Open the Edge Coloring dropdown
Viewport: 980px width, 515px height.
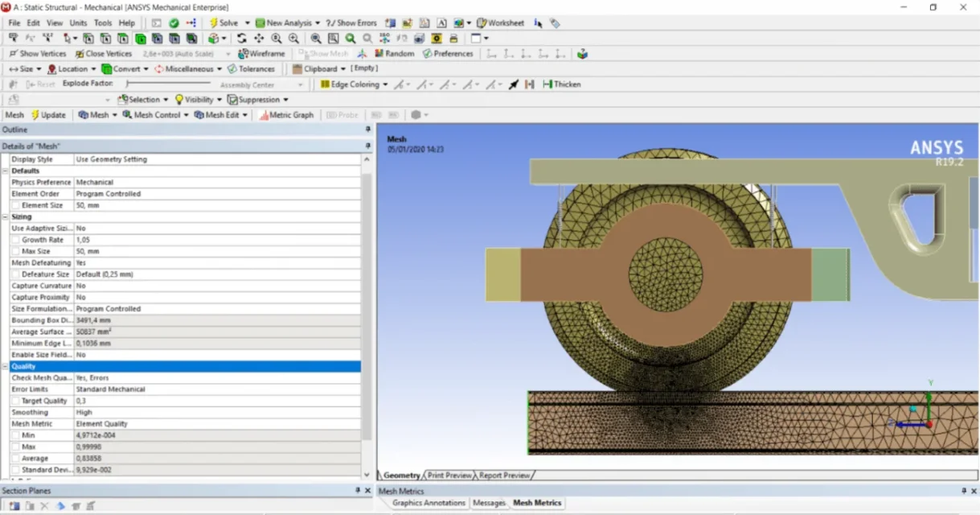click(354, 84)
